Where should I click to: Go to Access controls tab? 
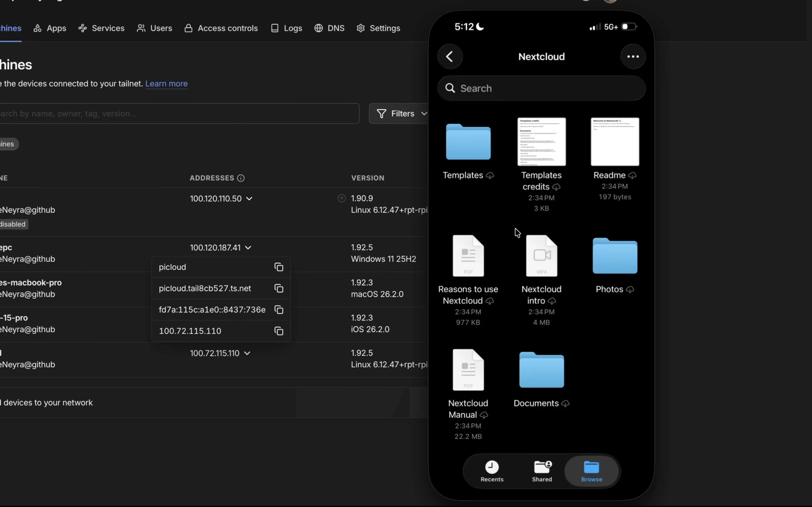click(x=221, y=28)
